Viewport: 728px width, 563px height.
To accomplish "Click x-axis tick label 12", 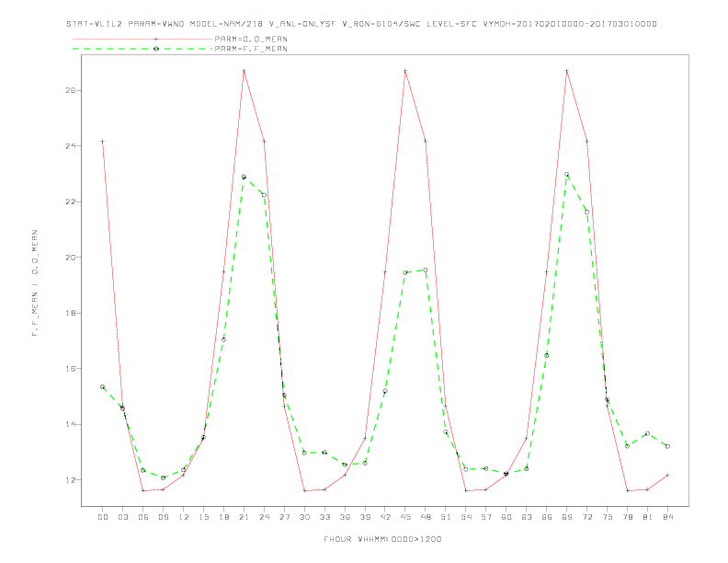I will click(x=184, y=517).
